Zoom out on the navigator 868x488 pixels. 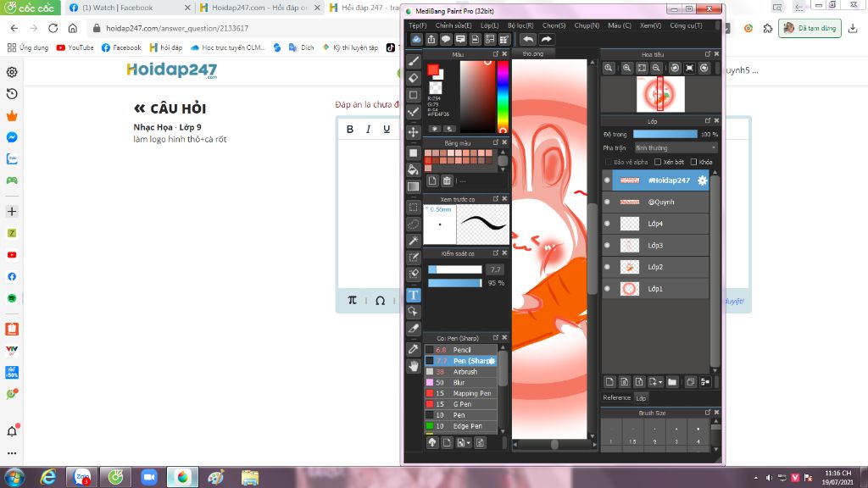(656, 68)
